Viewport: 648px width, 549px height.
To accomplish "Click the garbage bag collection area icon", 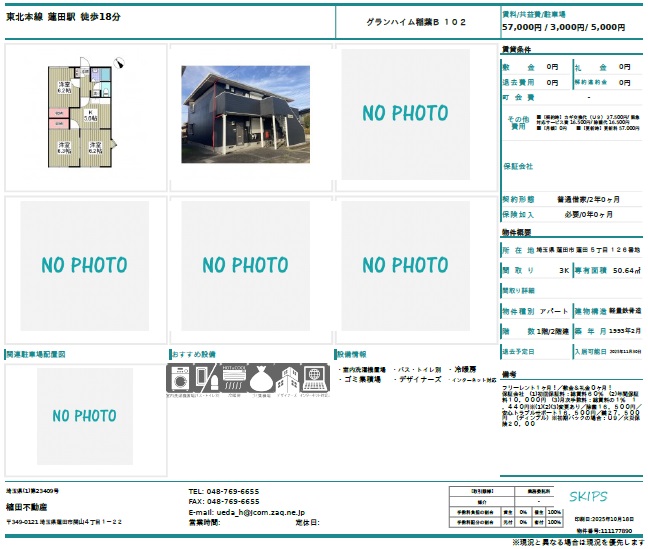I will pyautogui.click(x=259, y=380).
